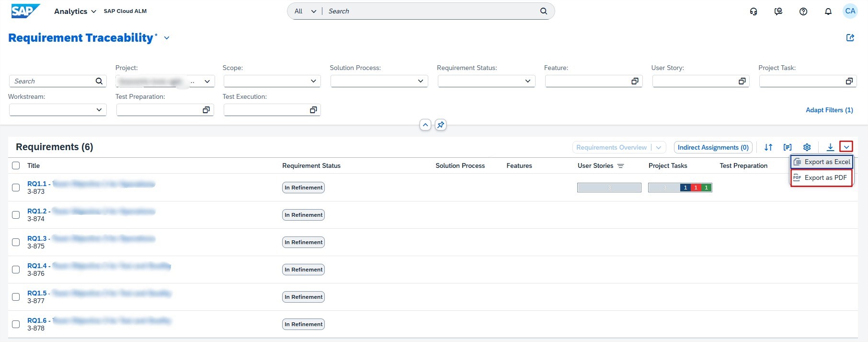The image size is (868, 342).
Task: Open the support headset icon
Action: pyautogui.click(x=754, y=12)
